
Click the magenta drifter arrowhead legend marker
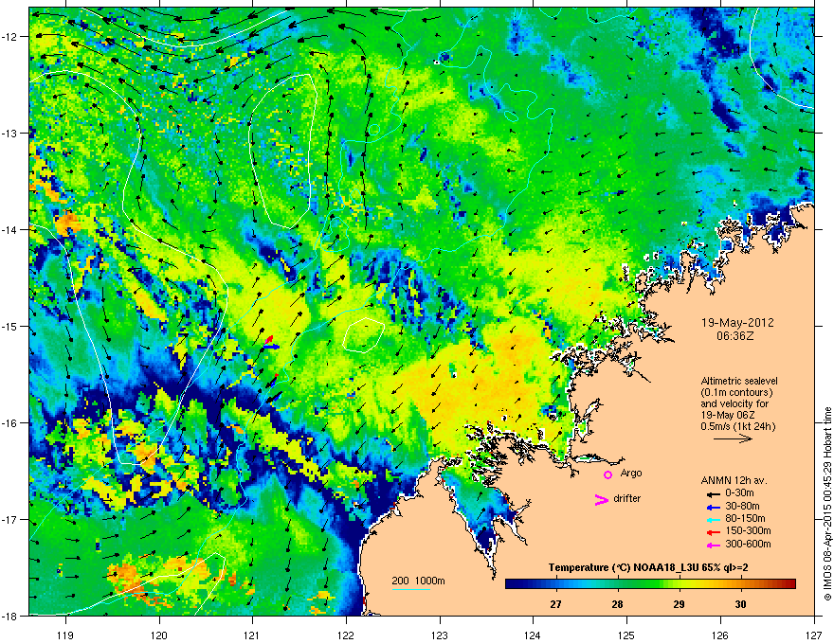pos(601,499)
